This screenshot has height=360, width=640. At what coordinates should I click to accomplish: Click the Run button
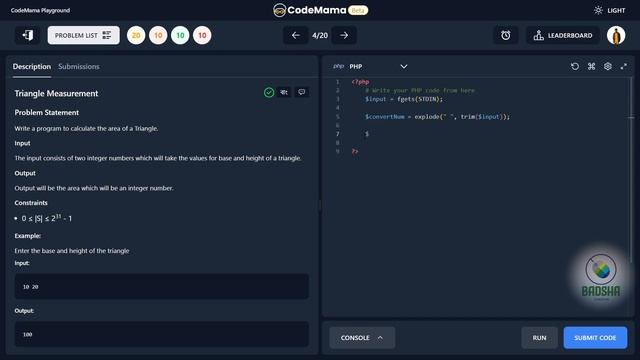(x=539, y=338)
